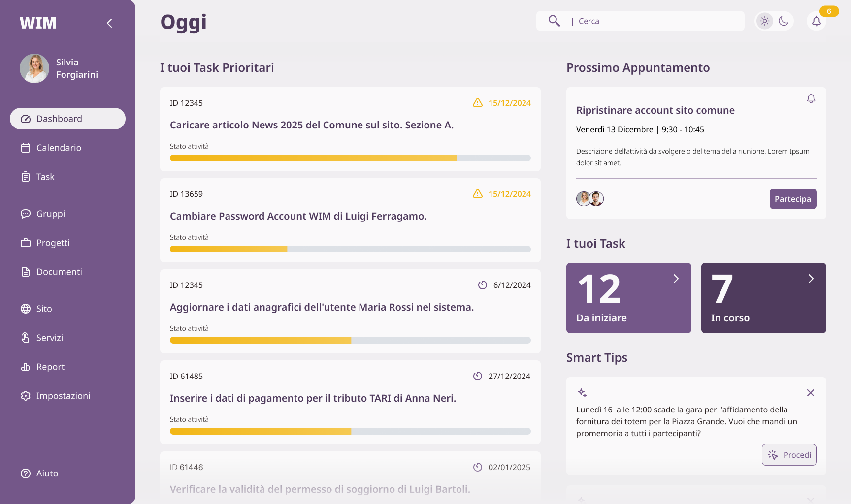Expand the 7 In corso task card arrow

click(x=811, y=279)
